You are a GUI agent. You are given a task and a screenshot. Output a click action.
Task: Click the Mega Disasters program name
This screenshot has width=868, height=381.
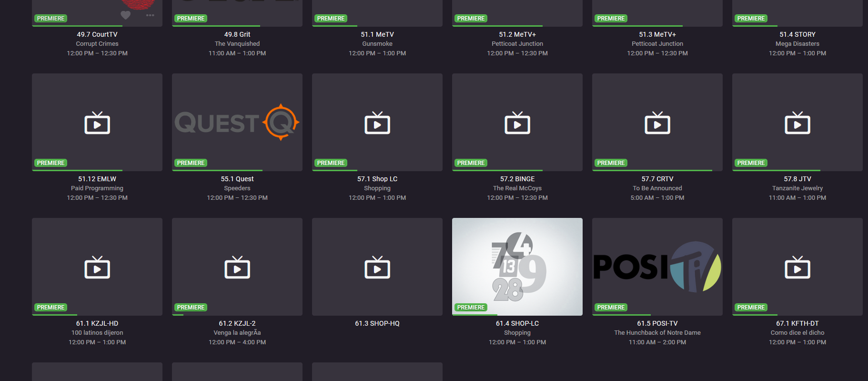(797, 44)
